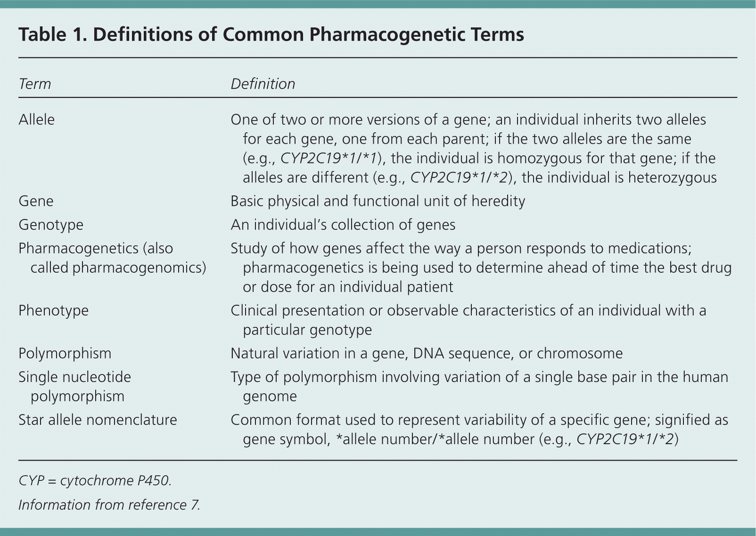Click the definition "Basic physical and functional unit of heredity"
The image size is (756, 536).
click(378, 201)
